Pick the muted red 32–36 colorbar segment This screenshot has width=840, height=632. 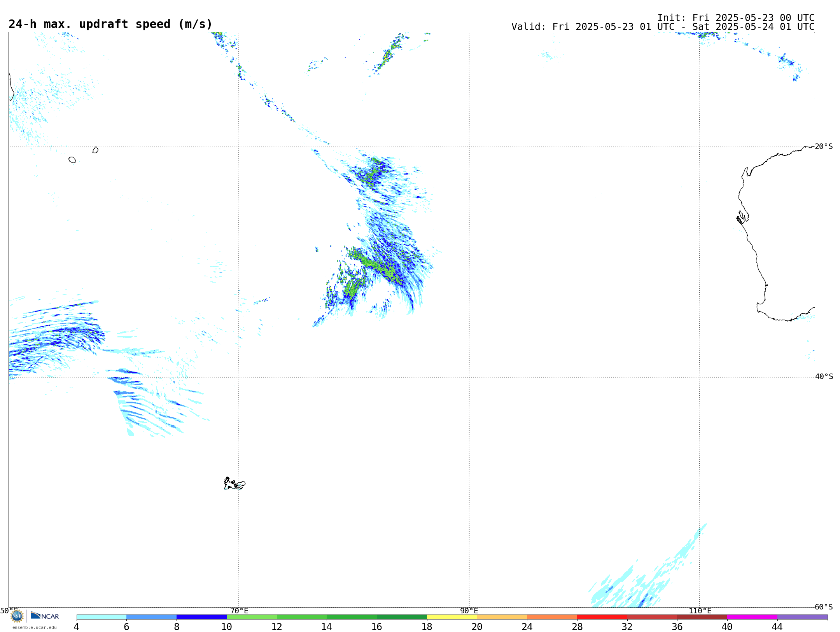pos(652,617)
